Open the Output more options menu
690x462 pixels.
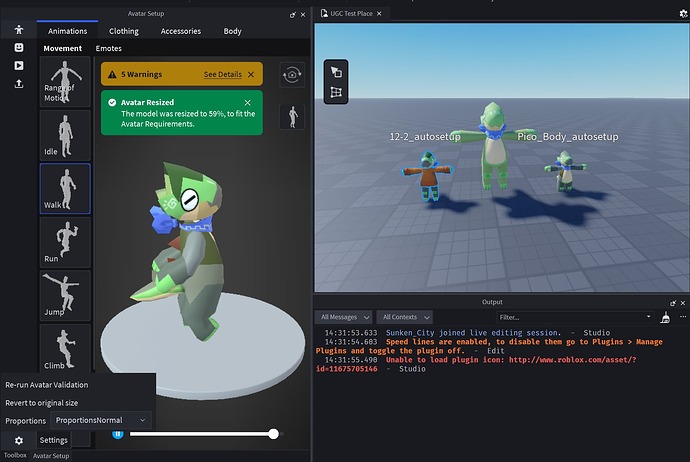[x=683, y=317]
